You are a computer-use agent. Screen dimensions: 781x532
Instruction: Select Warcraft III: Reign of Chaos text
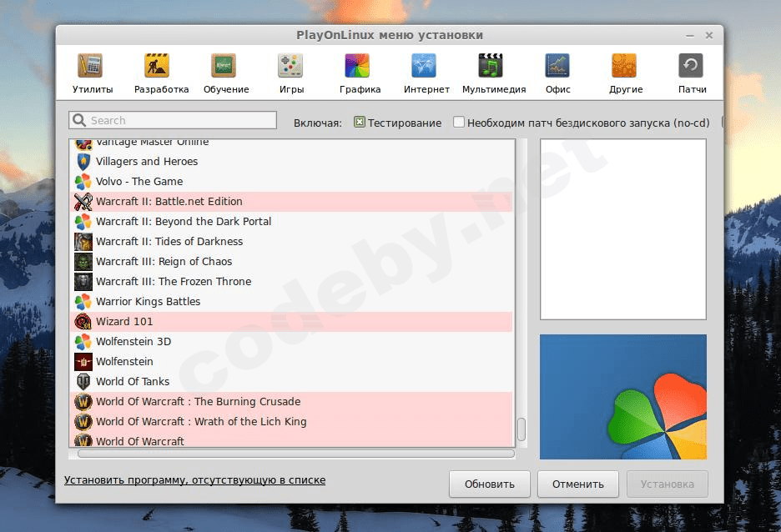click(x=164, y=262)
